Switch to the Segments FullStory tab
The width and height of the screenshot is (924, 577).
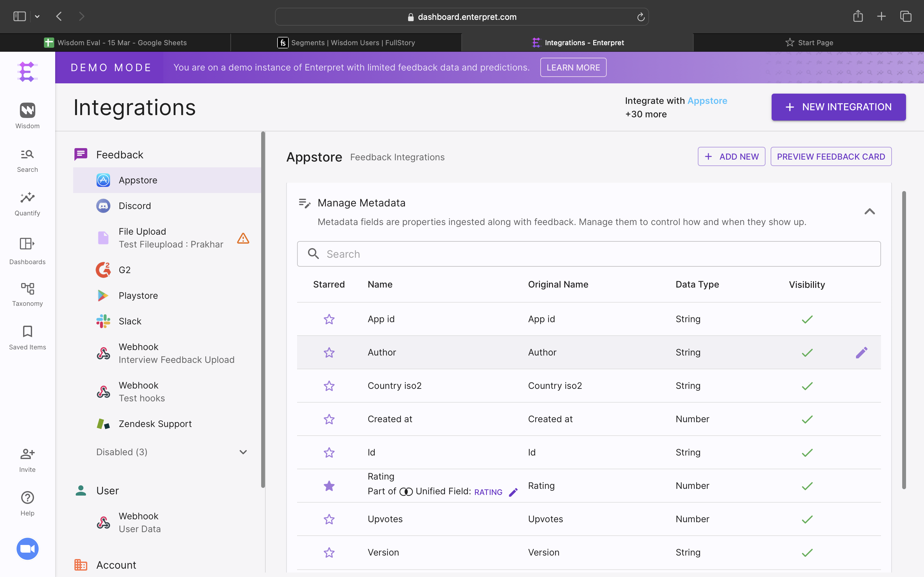tap(346, 43)
